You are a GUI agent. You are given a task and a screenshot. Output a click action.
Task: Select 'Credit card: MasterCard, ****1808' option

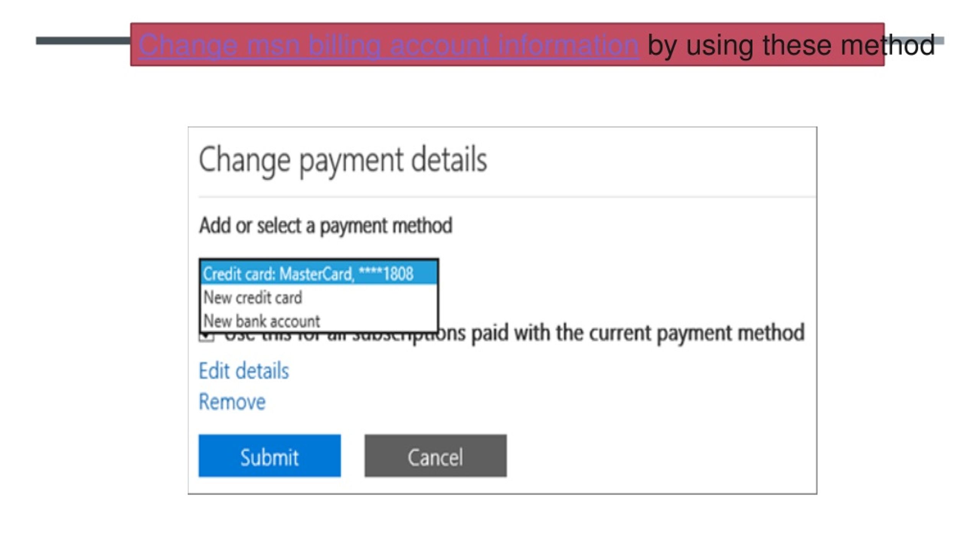tap(318, 274)
